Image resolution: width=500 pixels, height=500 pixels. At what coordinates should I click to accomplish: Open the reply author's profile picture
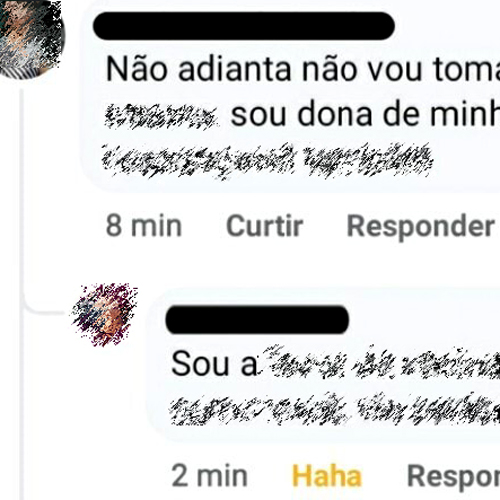tap(104, 315)
